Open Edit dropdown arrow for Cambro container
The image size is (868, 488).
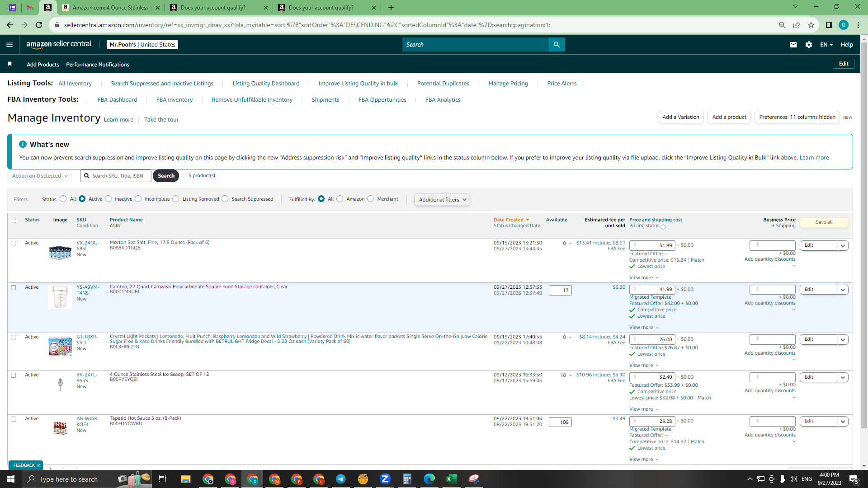tap(843, 290)
